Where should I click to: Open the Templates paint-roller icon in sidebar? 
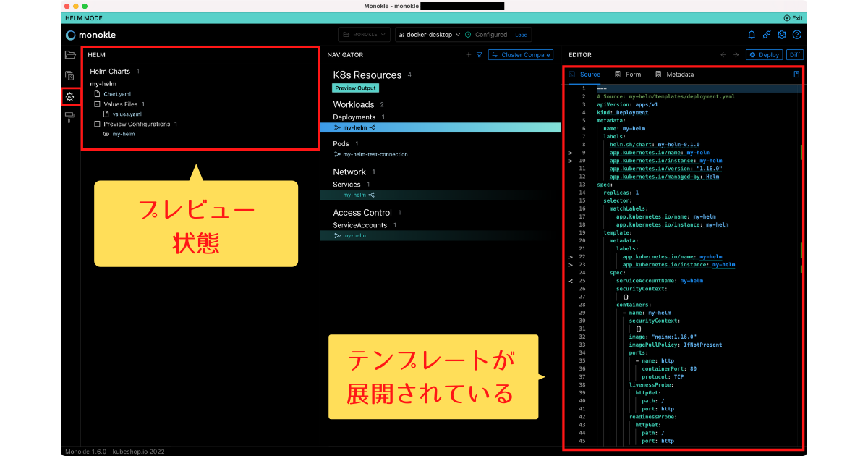pyautogui.click(x=70, y=117)
